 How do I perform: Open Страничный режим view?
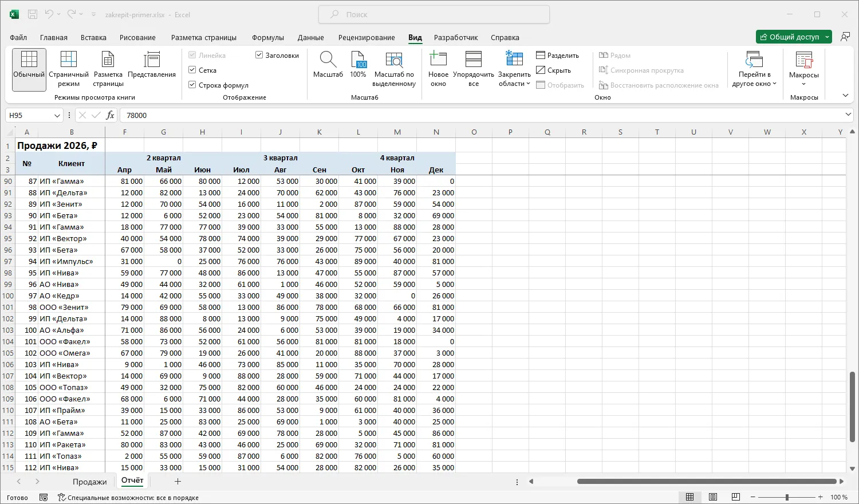pos(69,69)
